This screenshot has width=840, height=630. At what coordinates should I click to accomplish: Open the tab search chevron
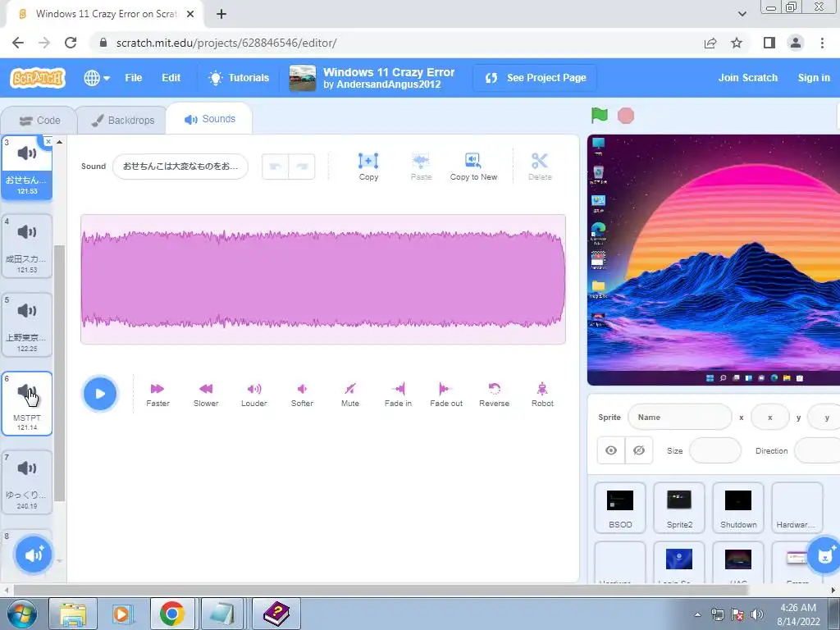coord(742,14)
